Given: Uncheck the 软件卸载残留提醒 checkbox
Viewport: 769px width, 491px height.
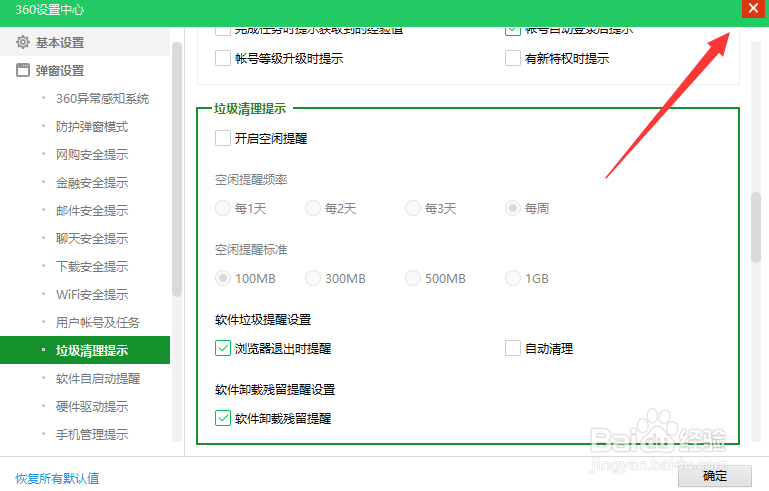Looking at the screenshot, I should point(223,418).
